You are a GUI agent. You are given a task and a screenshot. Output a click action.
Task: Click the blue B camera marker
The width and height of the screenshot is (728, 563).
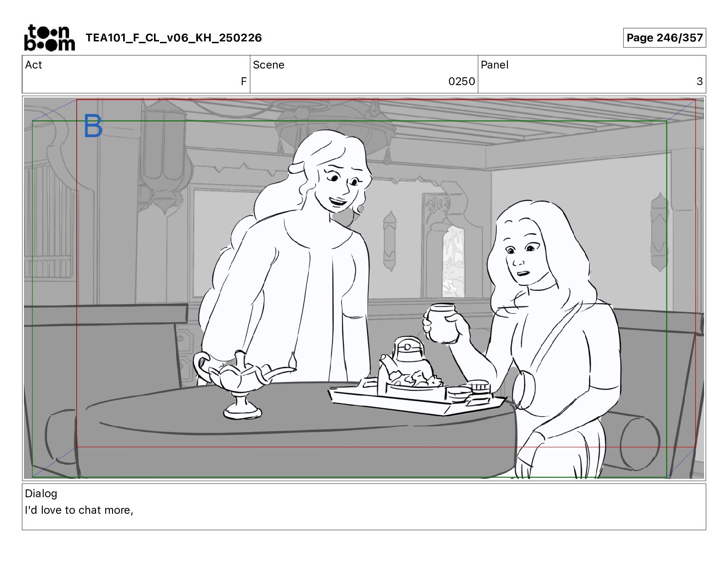click(x=93, y=126)
